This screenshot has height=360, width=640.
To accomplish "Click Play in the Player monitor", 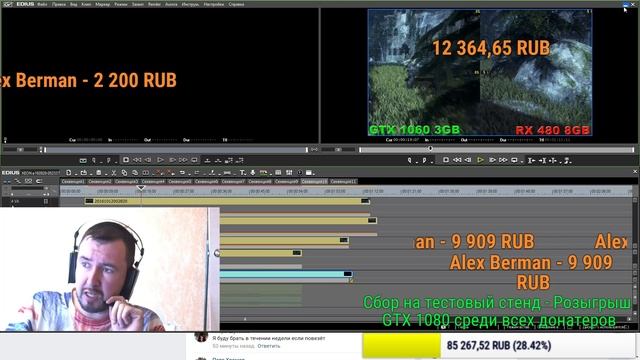I will [x=160, y=160].
